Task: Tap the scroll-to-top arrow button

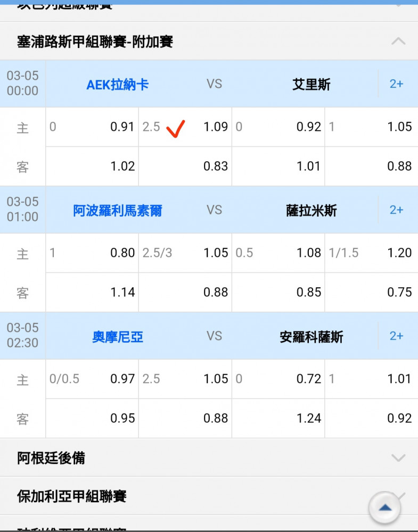Action: tap(384, 508)
